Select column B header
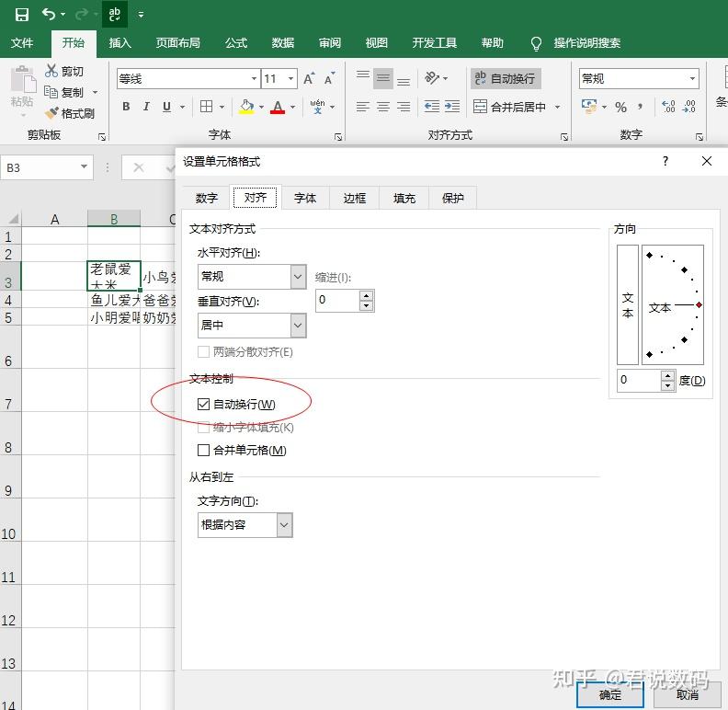This screenshot has height=710, width=728. click(114, 219)
